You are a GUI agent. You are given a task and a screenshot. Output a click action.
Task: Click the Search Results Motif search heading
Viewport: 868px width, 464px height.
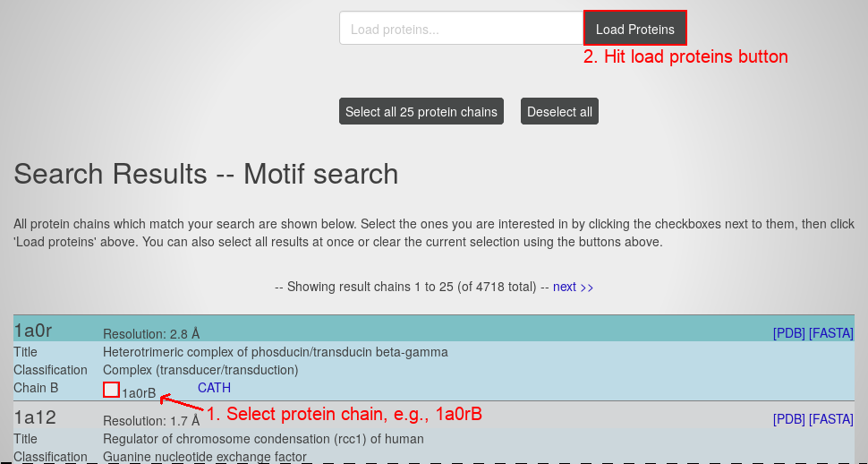[206, 173]
